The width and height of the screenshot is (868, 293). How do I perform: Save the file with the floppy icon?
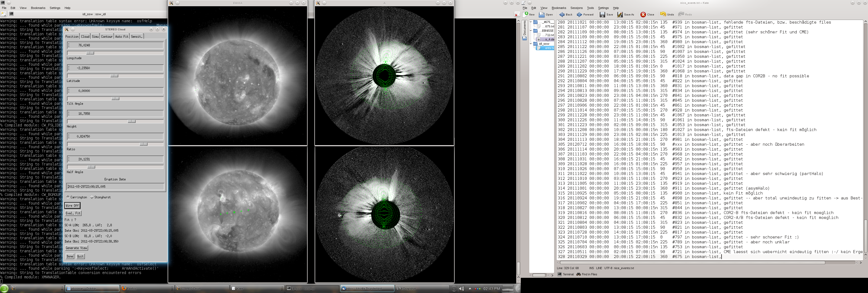coord(602,14)
